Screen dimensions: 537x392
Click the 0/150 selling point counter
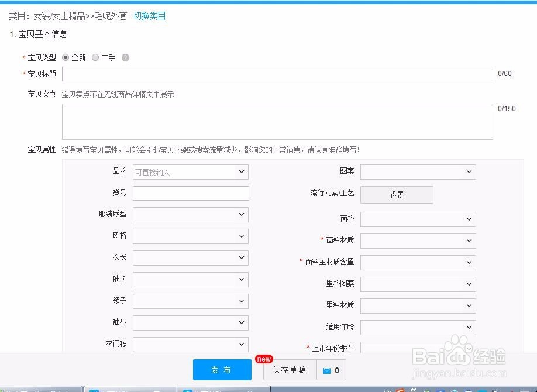tap(507, 109)
